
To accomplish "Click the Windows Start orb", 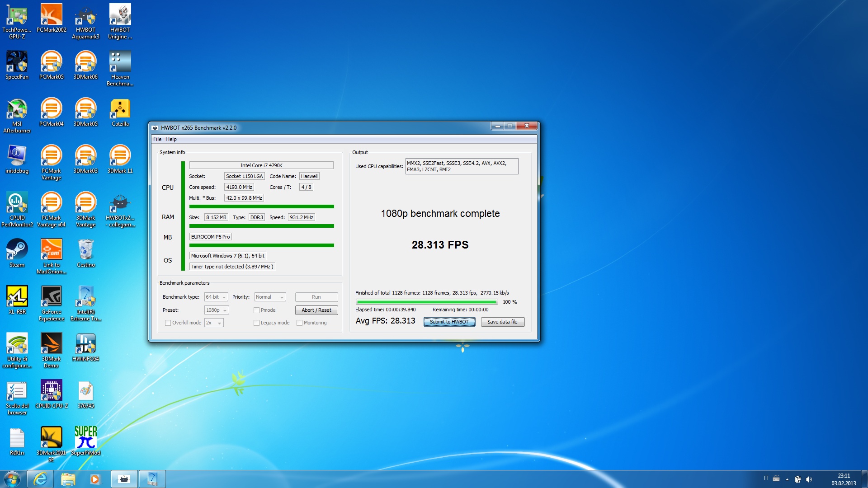I will 12,479.
